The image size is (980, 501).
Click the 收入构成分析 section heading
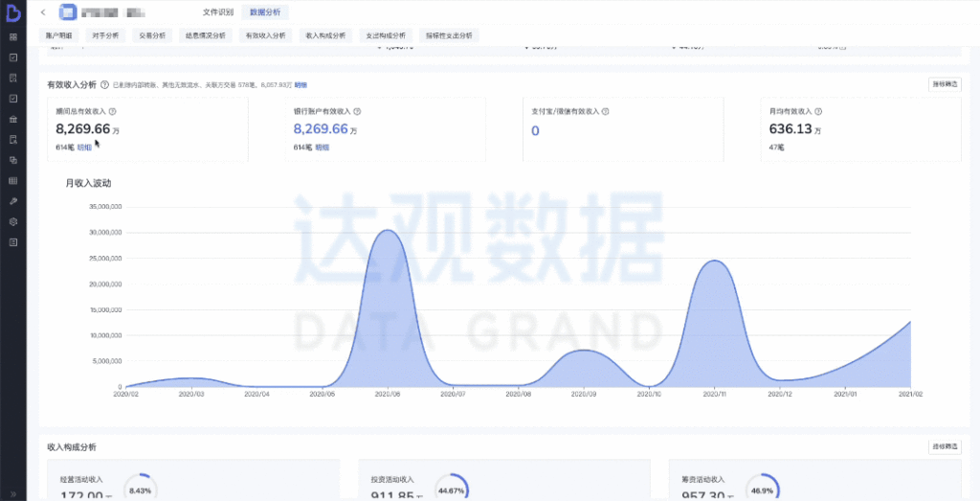[x=72, y=447]
